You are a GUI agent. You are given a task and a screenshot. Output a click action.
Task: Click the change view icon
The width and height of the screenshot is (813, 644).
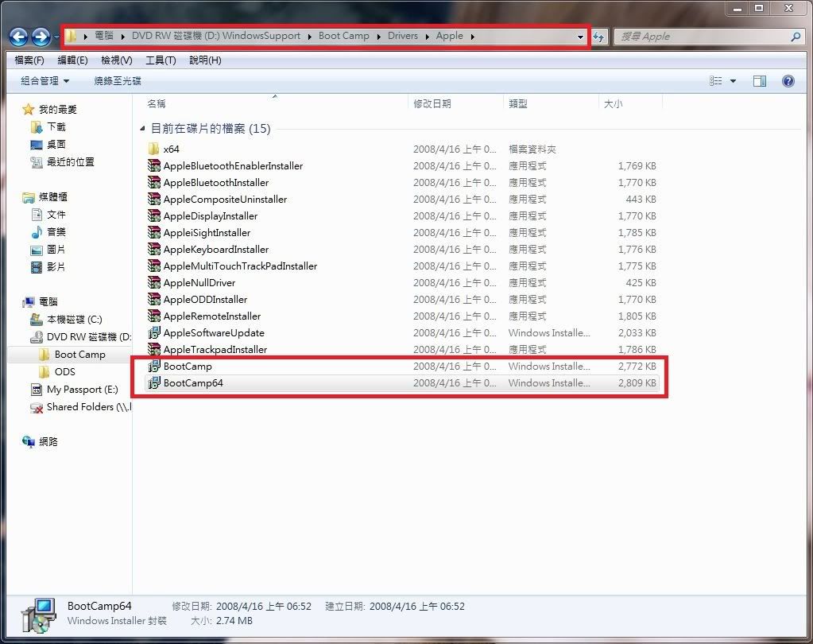coord(716,81)
